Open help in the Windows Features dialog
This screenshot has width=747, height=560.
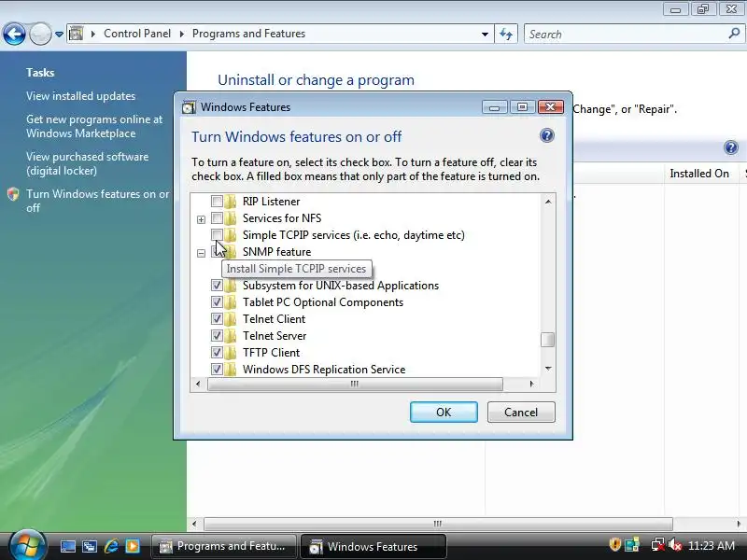pyautogui.click(x=547, y=135)
